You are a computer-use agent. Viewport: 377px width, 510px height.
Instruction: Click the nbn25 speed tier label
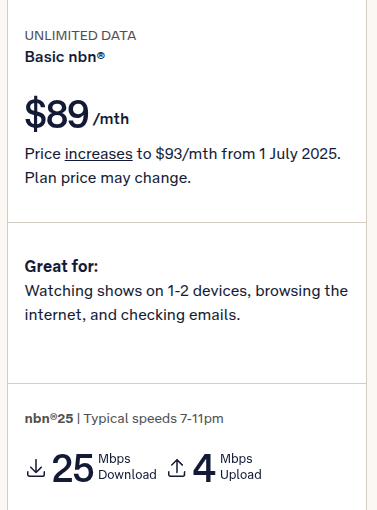coord(49,419)
